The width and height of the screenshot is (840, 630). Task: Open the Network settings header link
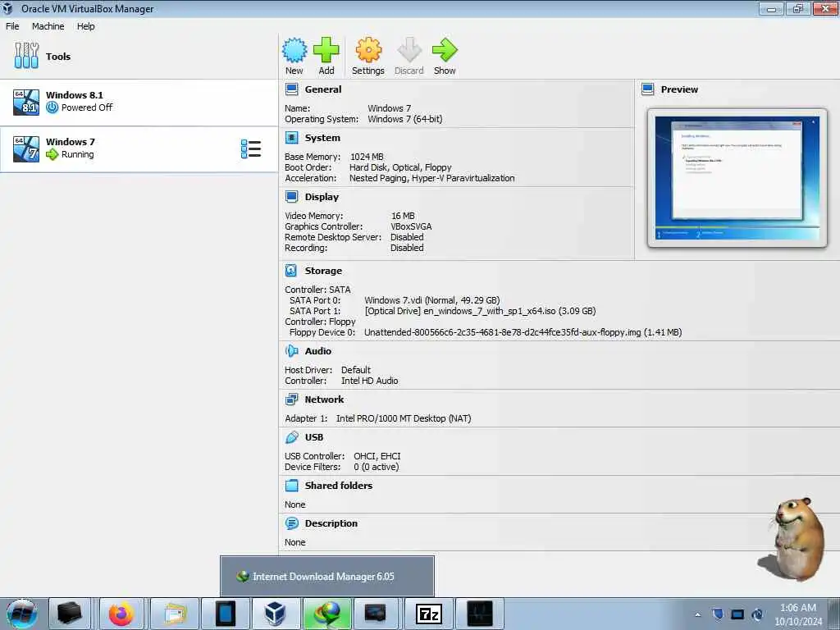324,399
